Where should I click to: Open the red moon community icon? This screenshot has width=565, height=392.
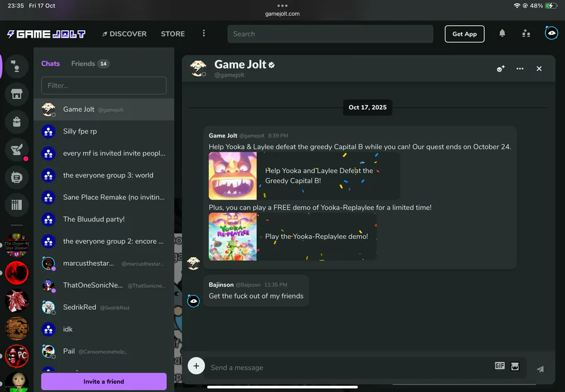pyautogui.click(x=16, y=273)
